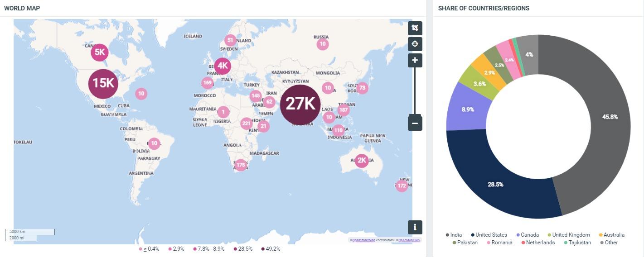Click the map zoom slider track
The height and width of the screenshot is (257, 644).
pos(415,90)
